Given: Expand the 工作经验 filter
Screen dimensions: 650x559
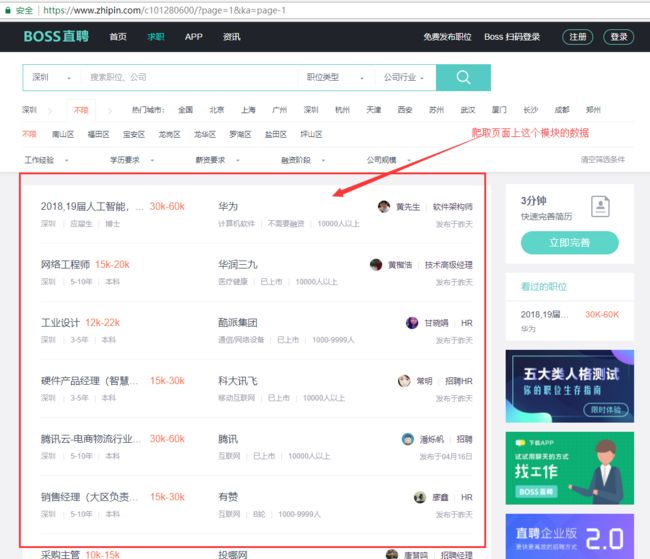Looking at the screenshot, I should click(46, 160).
